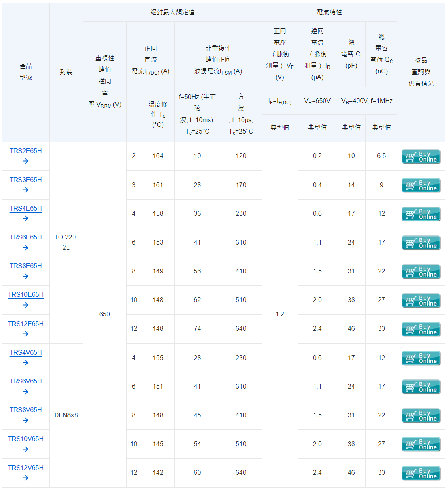The width and height of the screenshot is (448, 490).
Task: Select the TO-220-2L package cell
Action: click(x=66, y=242)
